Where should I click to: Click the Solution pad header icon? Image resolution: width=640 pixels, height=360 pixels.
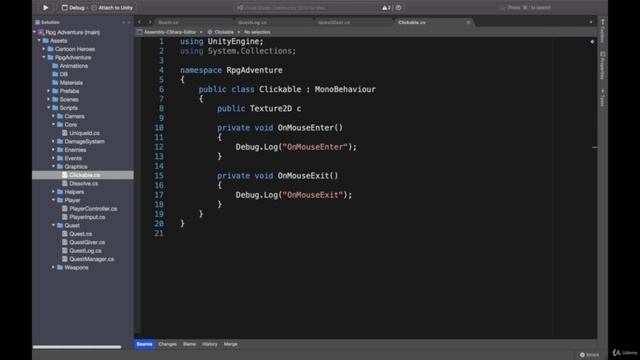pos(38,22)
